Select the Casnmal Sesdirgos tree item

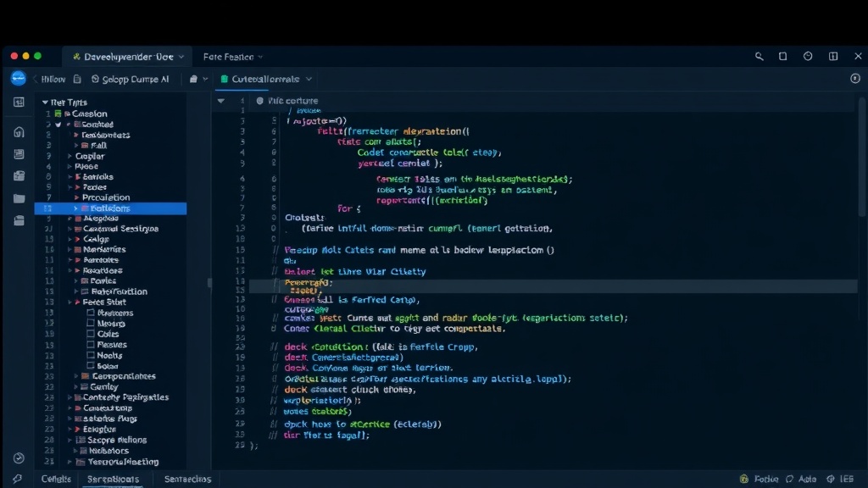click(120, 229)
